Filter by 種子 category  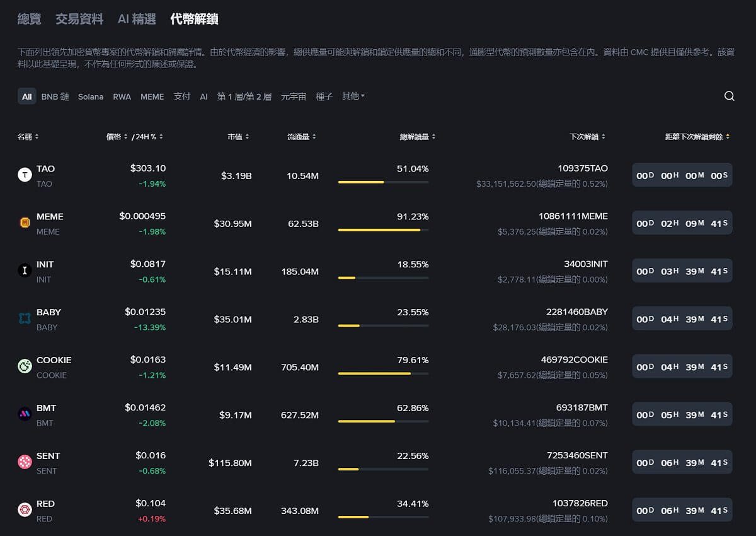click(324, 96)
